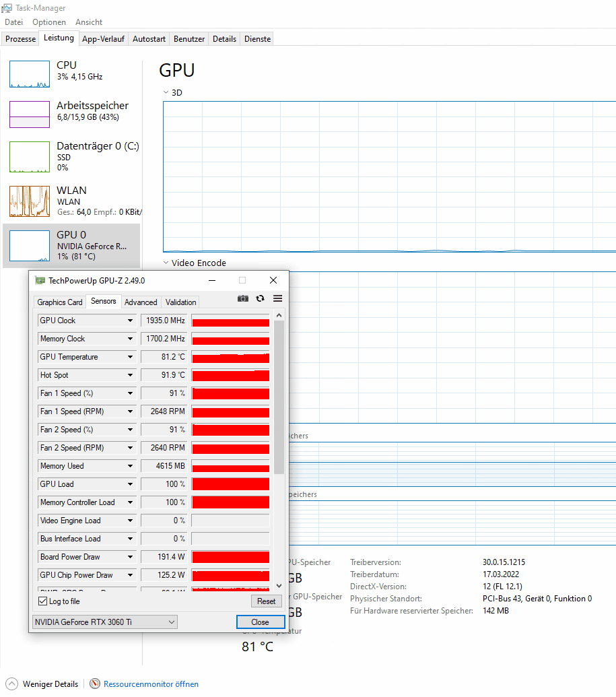Open the GPU Chip Power Draw dropdown
The image size is (616, 697).
(x=130, y=575)
